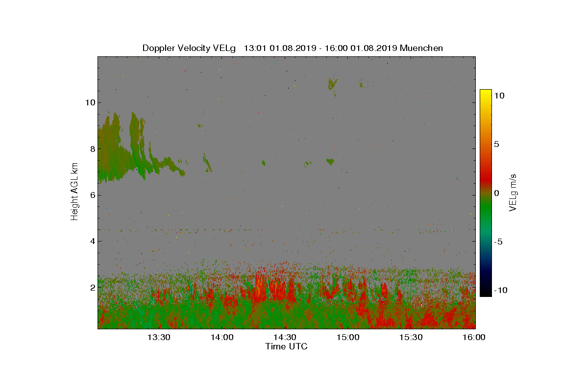Click the 14:00 time tick label

click(x=222, y=337)
